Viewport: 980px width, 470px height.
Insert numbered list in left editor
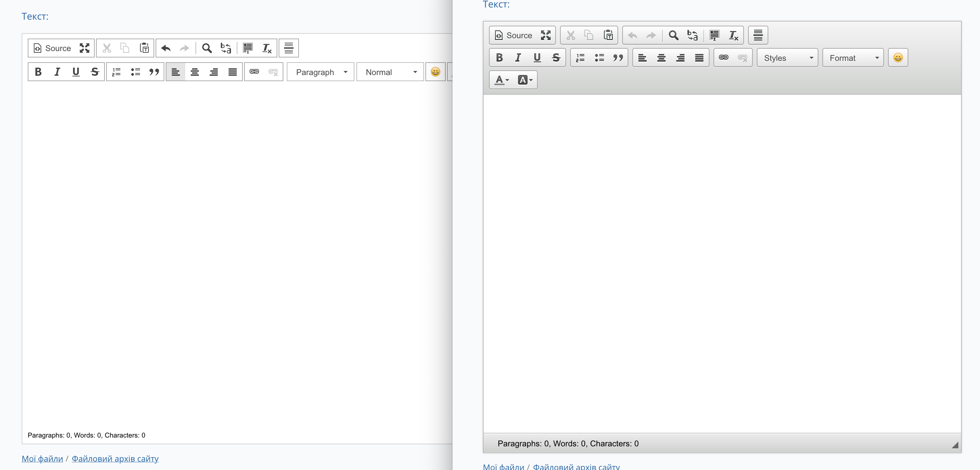[x=116, y=72]
